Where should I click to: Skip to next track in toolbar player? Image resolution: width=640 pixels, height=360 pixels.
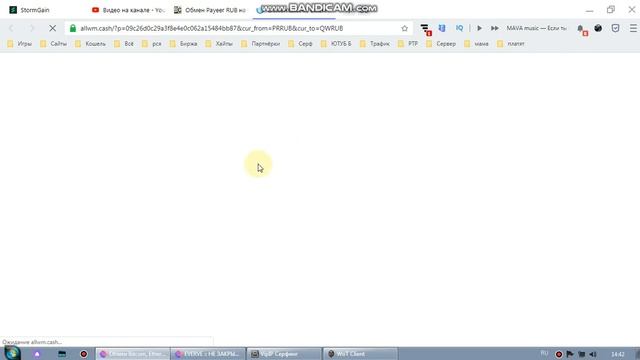[495, 28]
